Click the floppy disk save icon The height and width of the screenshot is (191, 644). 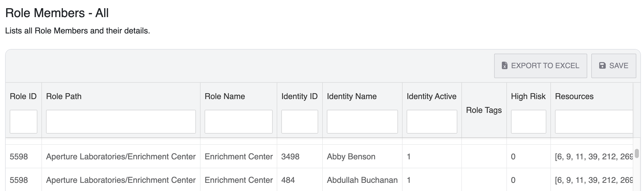602,66
